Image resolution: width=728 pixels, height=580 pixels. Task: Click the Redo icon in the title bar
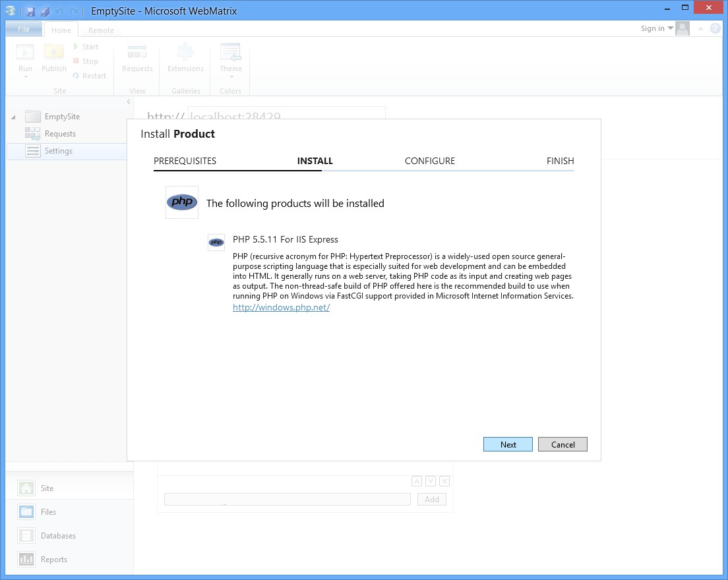[x=73, y=11]
